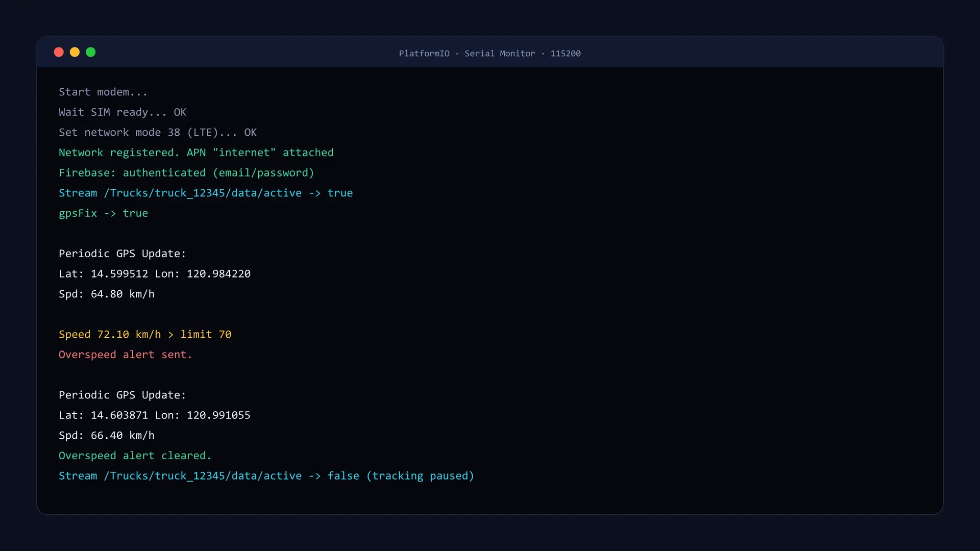Click 'Network registered. APN "internet" attached'
This screenshot has height=551, width=980.
(x=196, y=153)
